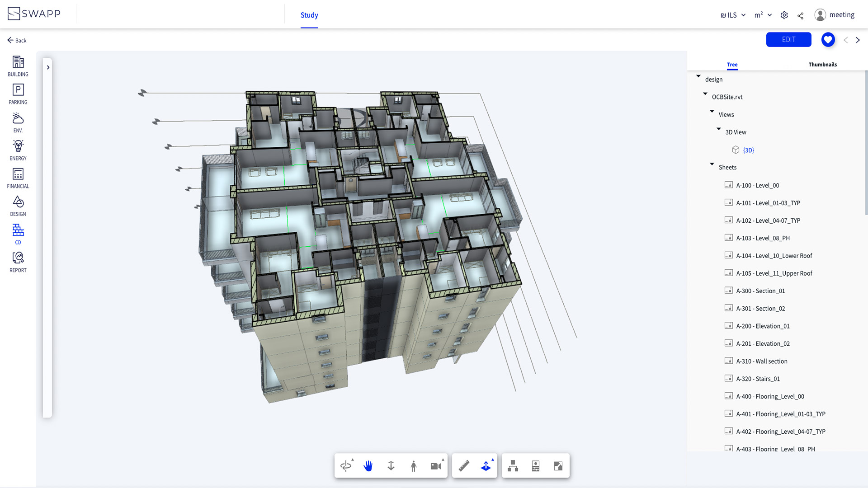Toggle the favorite heart button
The width and height of the screenshot is (868, 488).
(828, 40)
